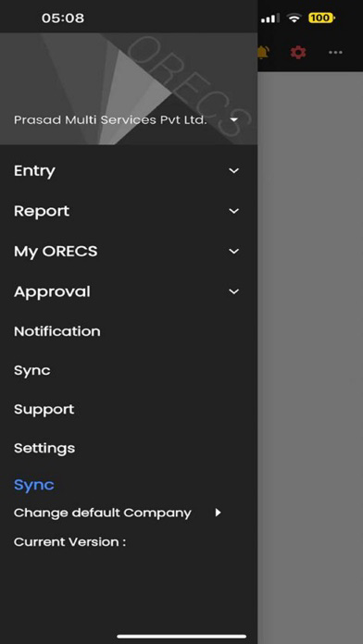363x644 pixels.
Task: Open the Support menu item
Action: pyautogui.click(x=44, y=410)
